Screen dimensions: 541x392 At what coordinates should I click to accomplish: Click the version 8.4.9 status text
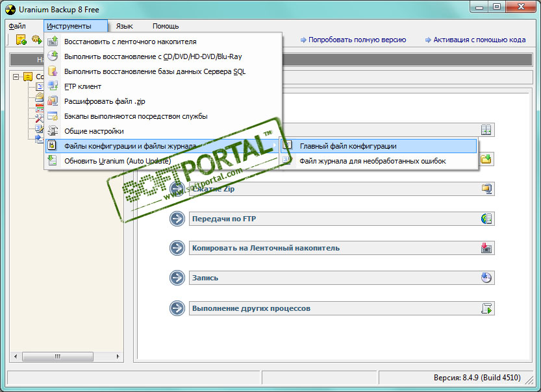[x=477, y=378]
